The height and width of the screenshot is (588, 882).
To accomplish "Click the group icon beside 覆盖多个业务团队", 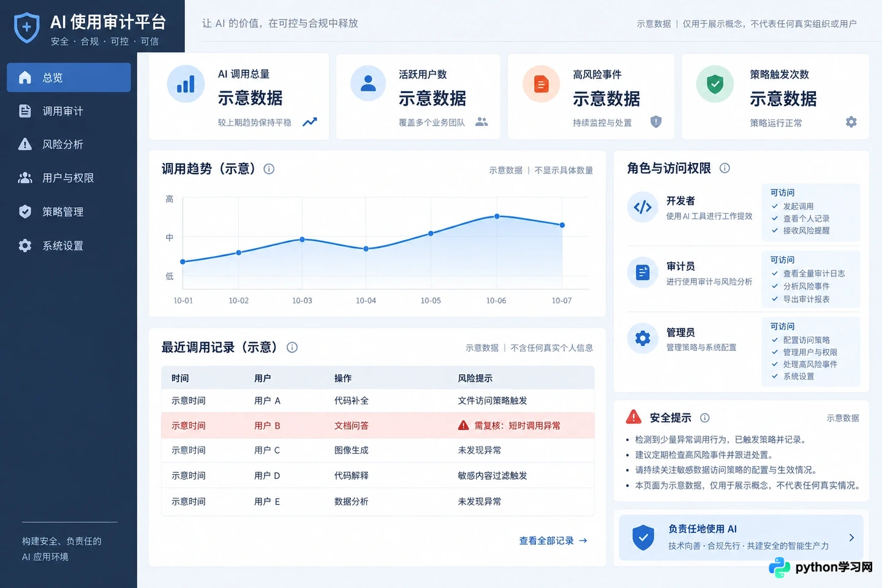I will 482,122.
